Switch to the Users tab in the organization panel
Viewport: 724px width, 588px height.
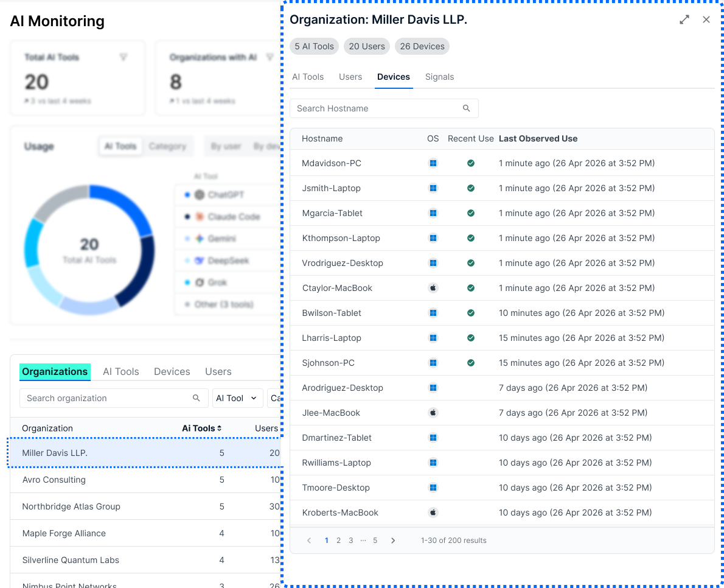350,77
